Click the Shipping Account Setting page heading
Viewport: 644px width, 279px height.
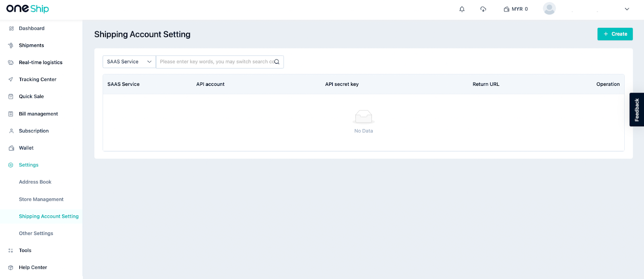click(x=142, y=35)
